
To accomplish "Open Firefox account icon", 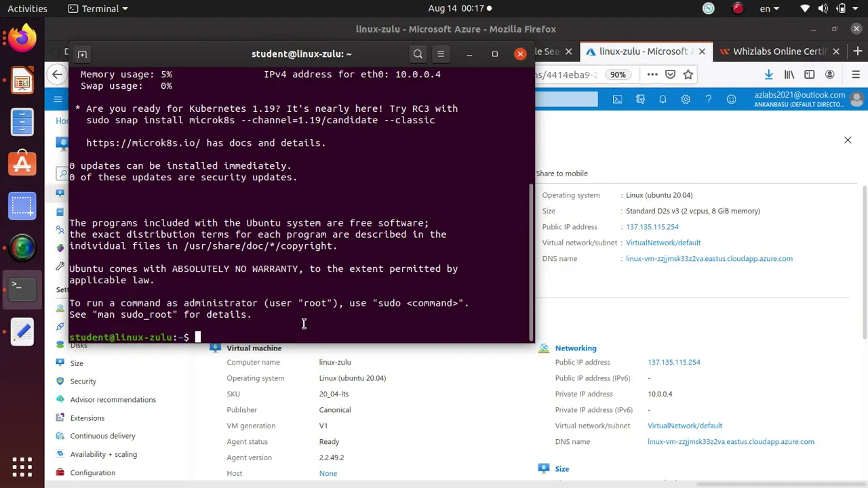I will click(x=830, y=75).
